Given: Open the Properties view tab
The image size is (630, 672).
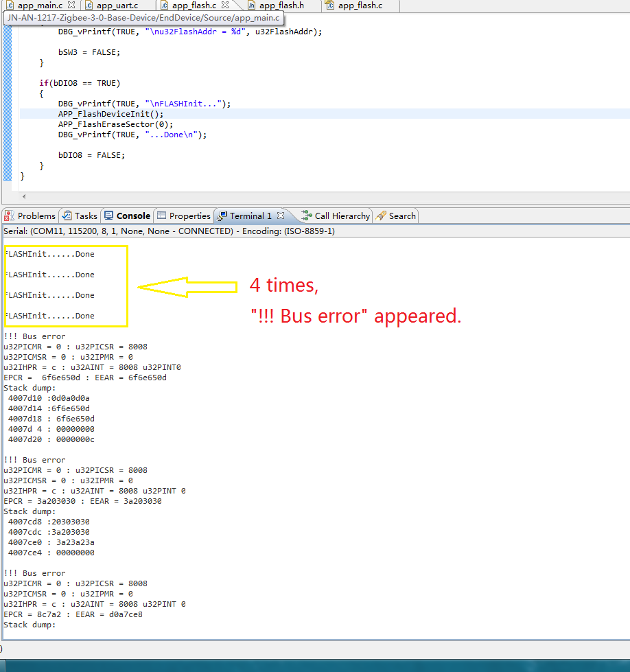Looking at the screenshot, I should (x=183, y=216).
